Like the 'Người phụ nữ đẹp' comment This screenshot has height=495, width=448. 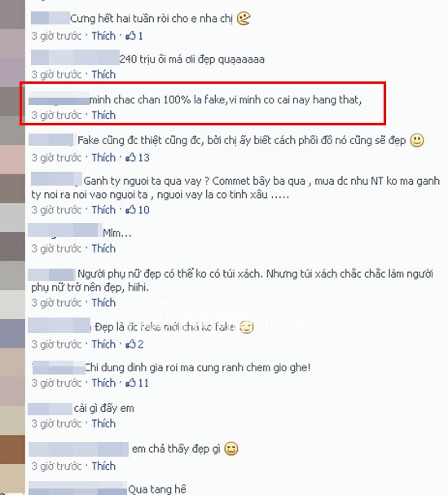(x=103, y=302)
